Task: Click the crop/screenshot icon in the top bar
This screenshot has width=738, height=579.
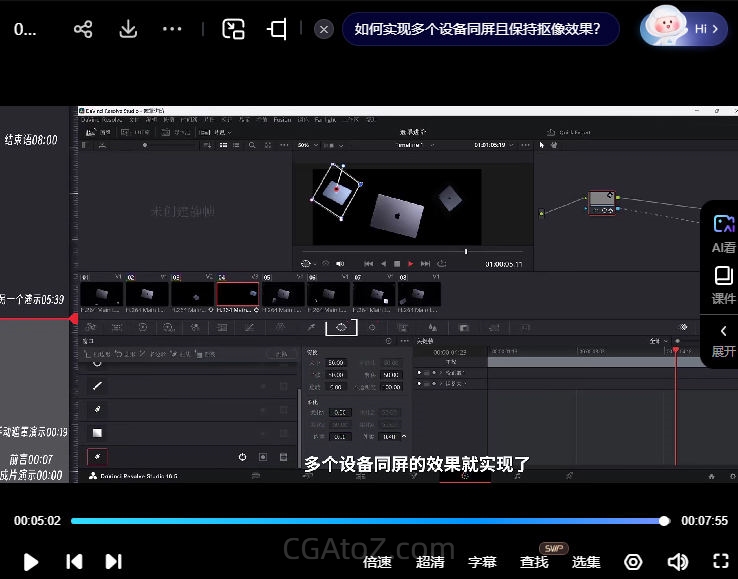Action: click(x=277, y=29)
